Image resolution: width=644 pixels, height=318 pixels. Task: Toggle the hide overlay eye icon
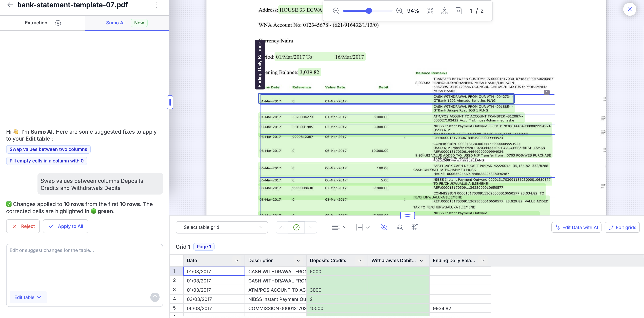(x=384, y=227)
